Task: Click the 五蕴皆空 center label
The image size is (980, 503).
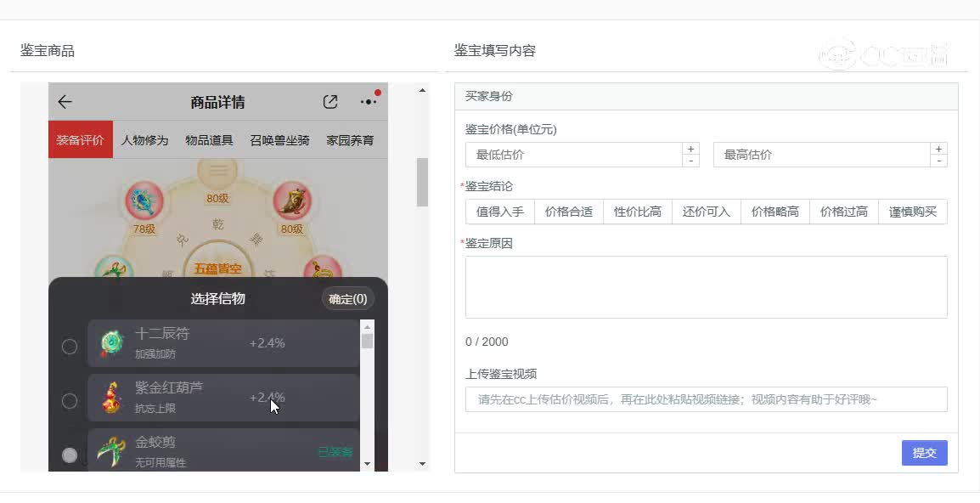Action: coord(217,269)
